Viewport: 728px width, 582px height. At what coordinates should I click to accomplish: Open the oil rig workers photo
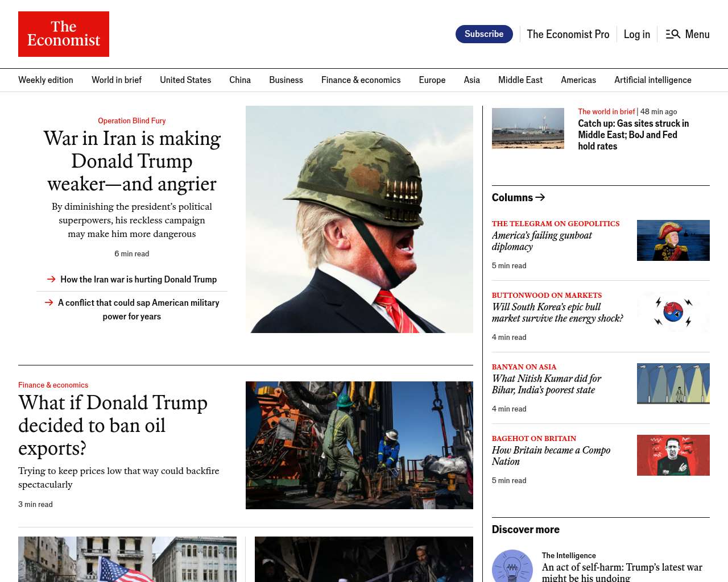click(x=359, y=445)
